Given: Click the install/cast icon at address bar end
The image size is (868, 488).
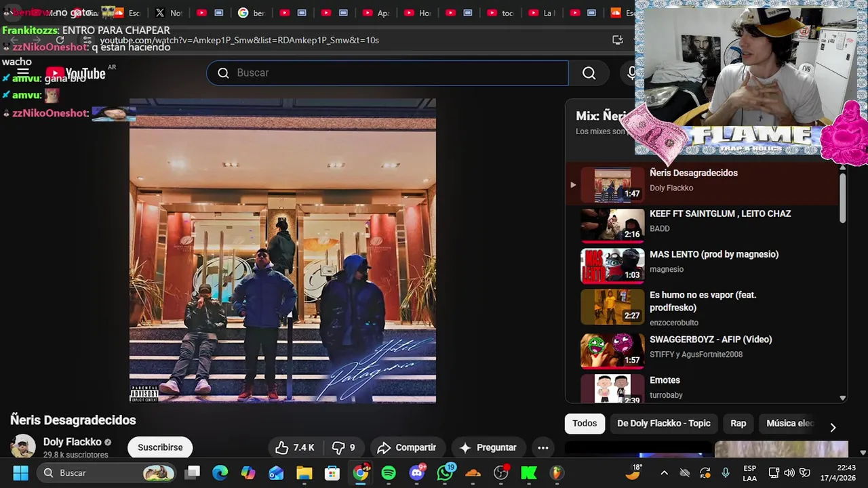Looking at the screenshot, I should pos(617,40).
